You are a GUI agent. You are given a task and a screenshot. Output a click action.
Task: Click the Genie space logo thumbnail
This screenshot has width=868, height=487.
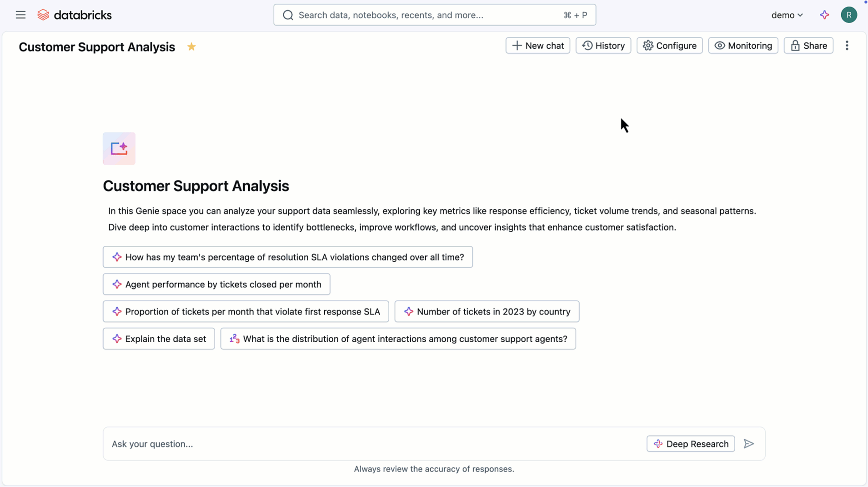[119, 148]
